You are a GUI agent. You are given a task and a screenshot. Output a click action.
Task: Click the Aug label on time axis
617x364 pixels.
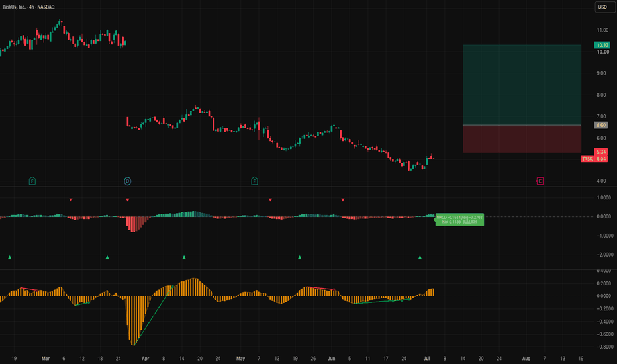click(526, 359)
